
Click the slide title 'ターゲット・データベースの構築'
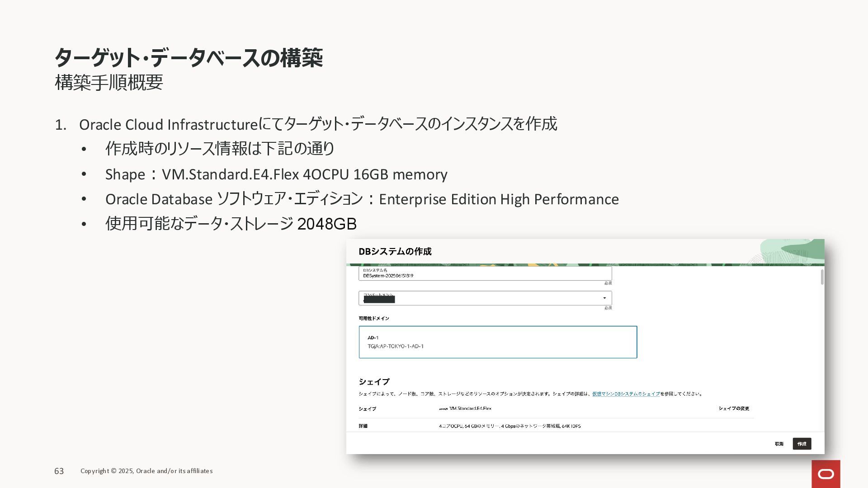coord(189,58)
